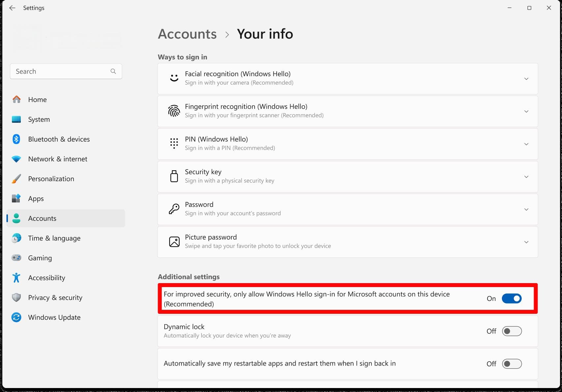Expand the Picture password chevron

[x=526, y=242]
